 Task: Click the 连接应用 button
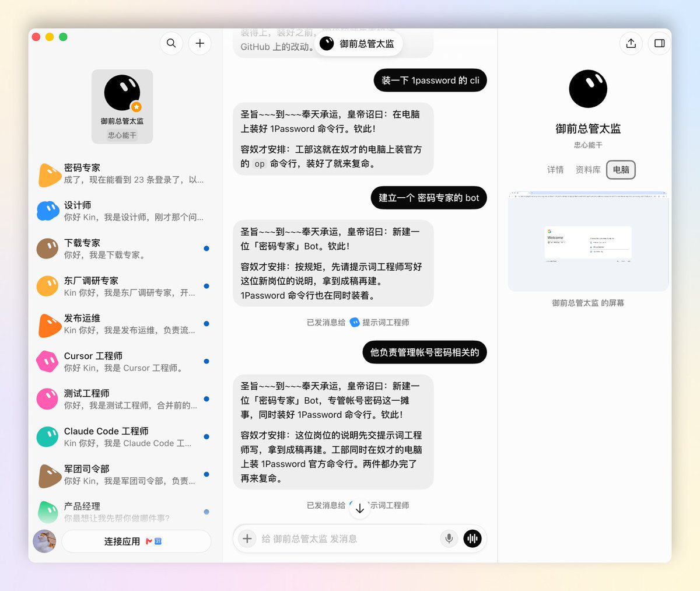[x=136, y=541]
